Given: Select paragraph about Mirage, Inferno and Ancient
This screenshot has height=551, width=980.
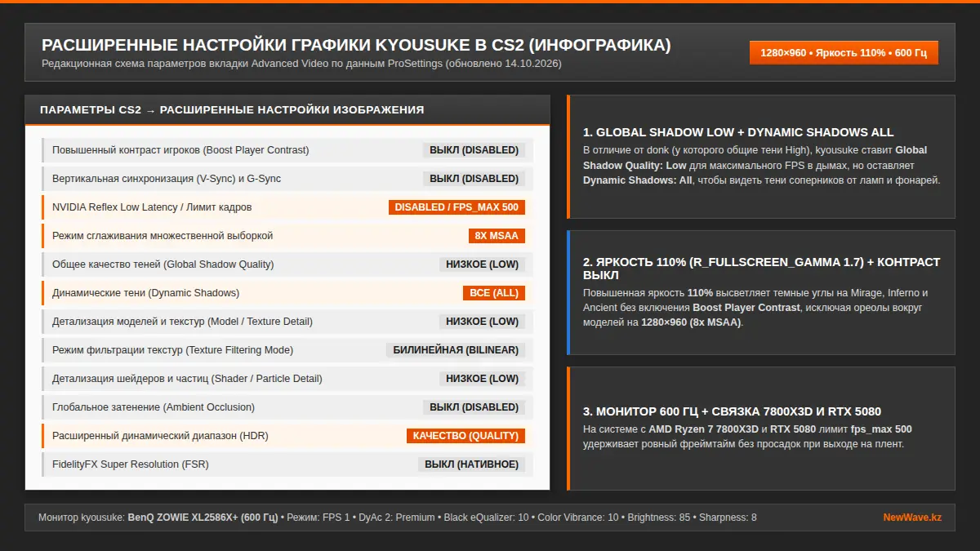Looking at the screenshot, I should point(755,308).
